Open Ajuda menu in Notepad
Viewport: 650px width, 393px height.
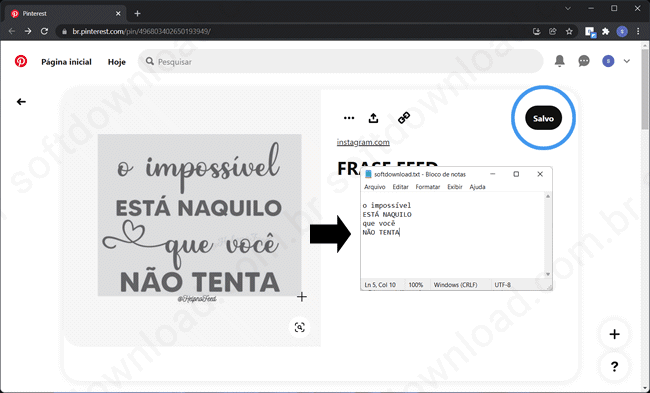477,187
